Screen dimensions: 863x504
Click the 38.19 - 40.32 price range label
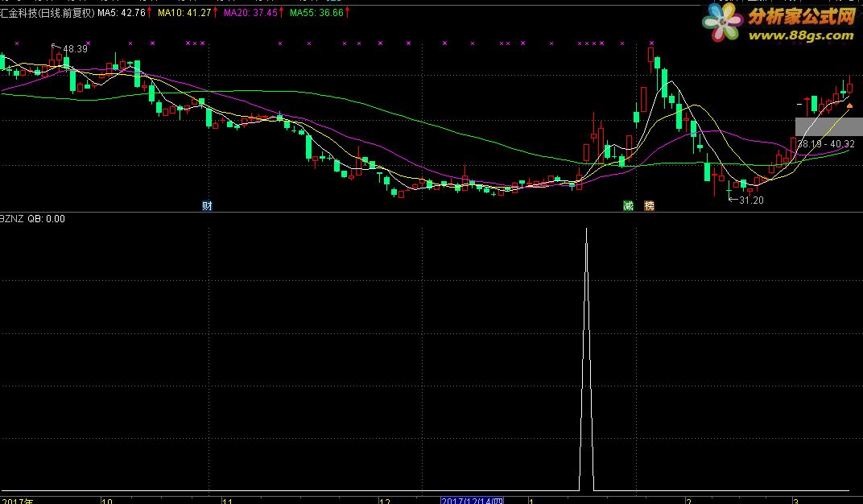click(x=826, y=144)
